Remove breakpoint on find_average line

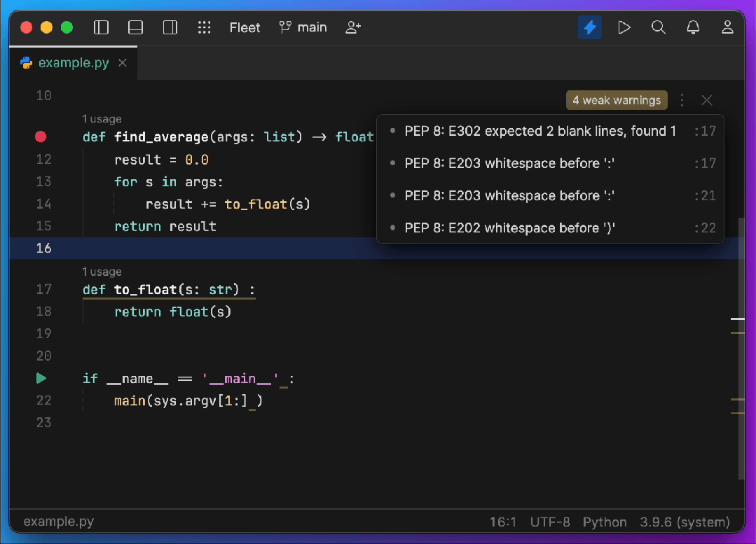[41, 137]
